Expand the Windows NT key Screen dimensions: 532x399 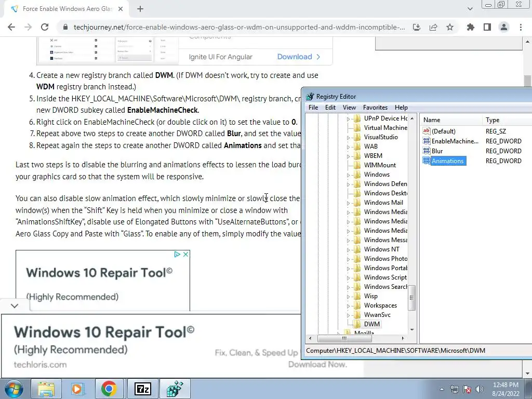[x=348, y=250]
